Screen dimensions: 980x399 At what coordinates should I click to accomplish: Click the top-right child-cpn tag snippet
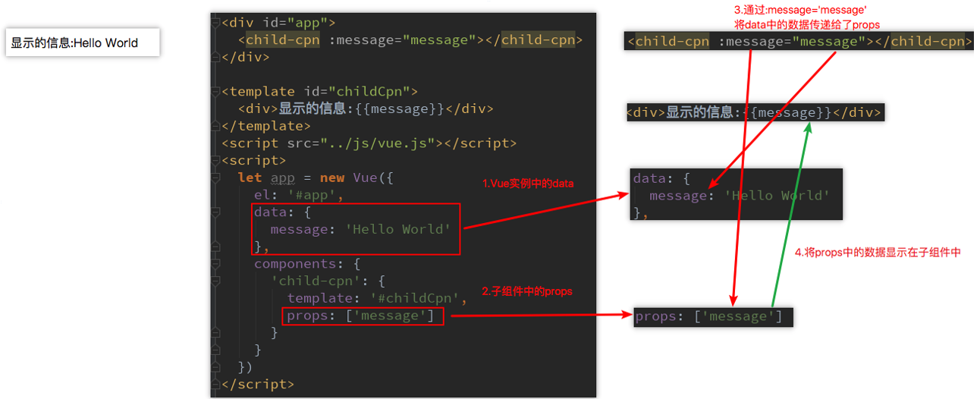click(x=799, y=41)
